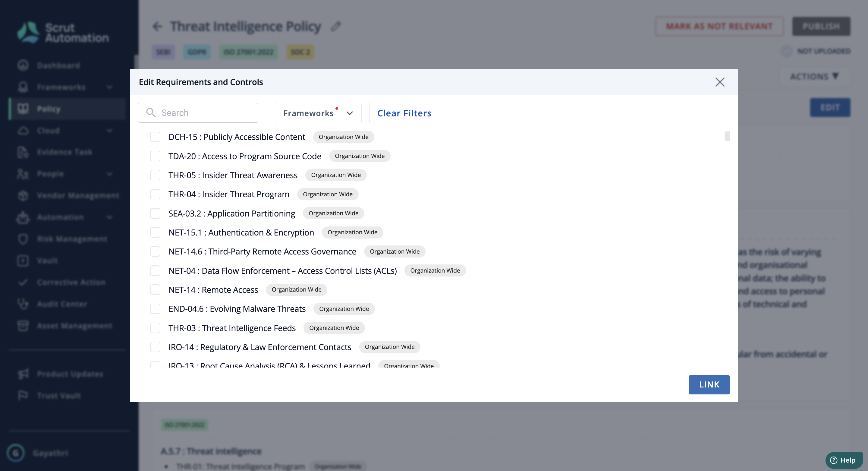This screenshot has height=471, width=868.
Task: Click the Product Updates megaphone icon
Action: pyautogui.click(x=23, y=374)
